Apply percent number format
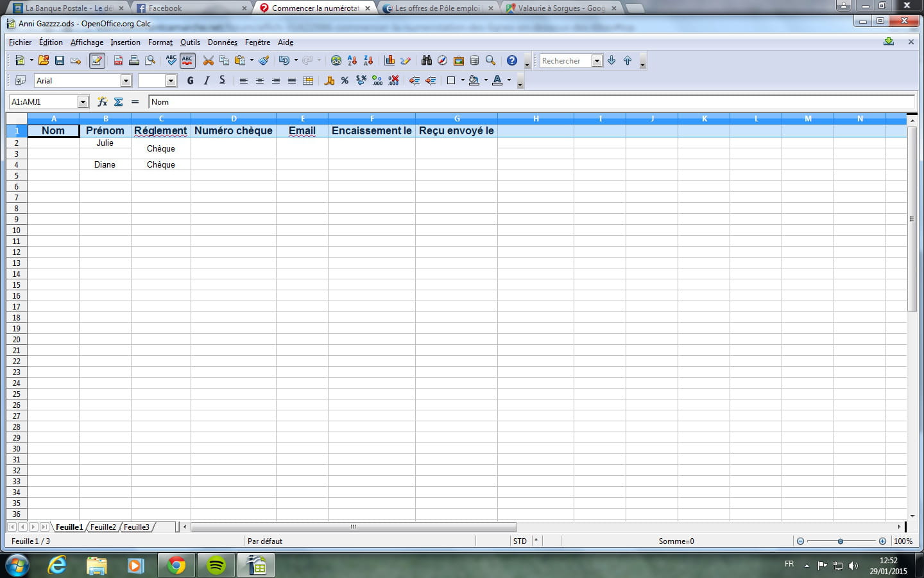 [345, 80]
